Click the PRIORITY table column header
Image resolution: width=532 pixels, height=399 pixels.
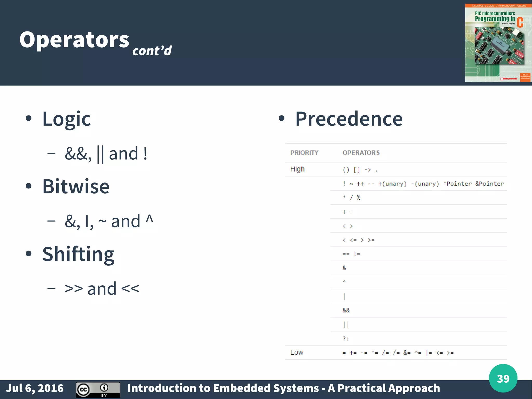pyautogui.click(x=304, y=153)
